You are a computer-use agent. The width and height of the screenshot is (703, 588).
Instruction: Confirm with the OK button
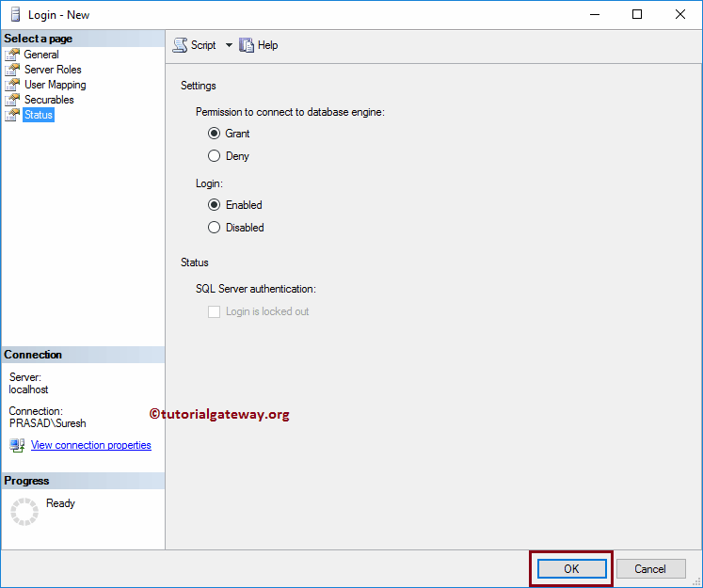(571, 569)
